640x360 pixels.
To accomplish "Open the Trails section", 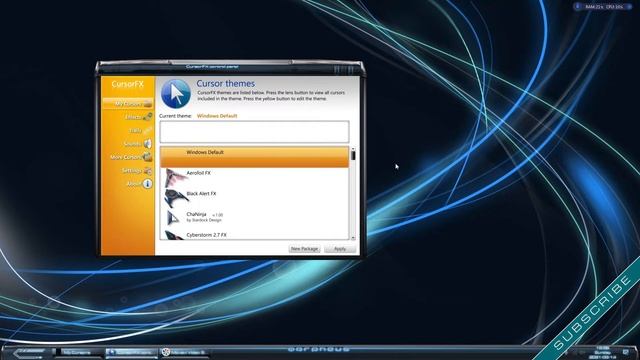I will tap(140, 131).
